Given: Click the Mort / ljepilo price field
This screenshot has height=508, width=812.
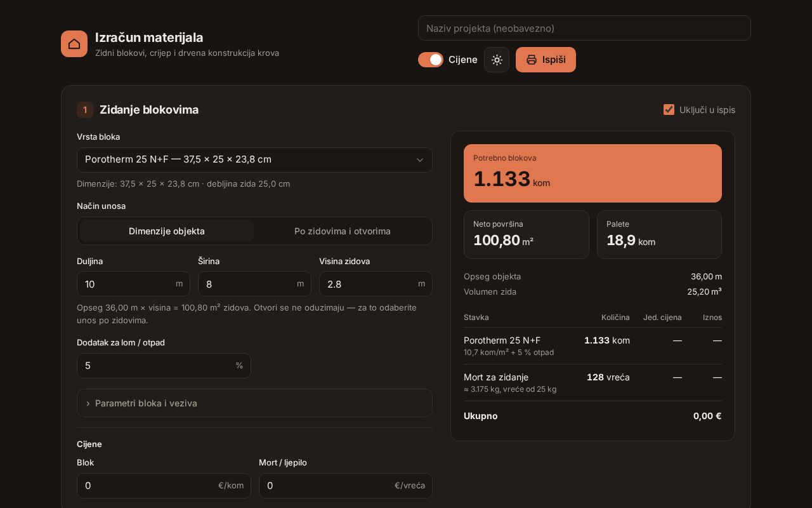Looking at the screenshot, I should tap(346, 486).
